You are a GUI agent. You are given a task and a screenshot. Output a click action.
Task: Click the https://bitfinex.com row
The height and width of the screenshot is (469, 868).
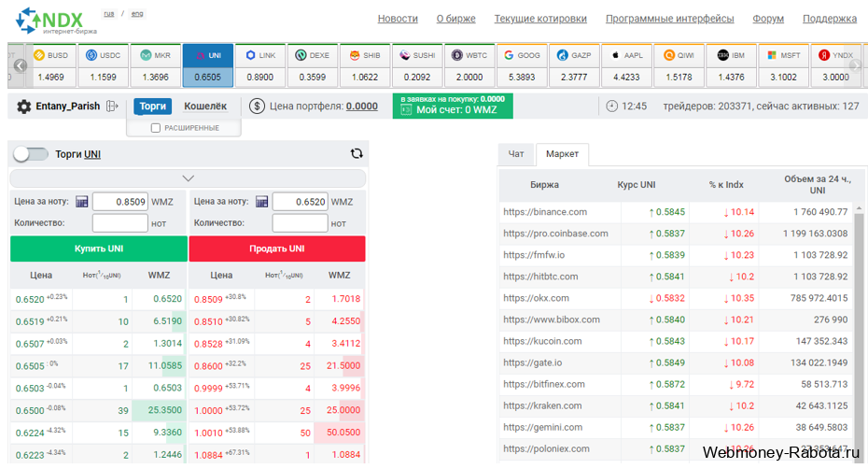point(677,384)
